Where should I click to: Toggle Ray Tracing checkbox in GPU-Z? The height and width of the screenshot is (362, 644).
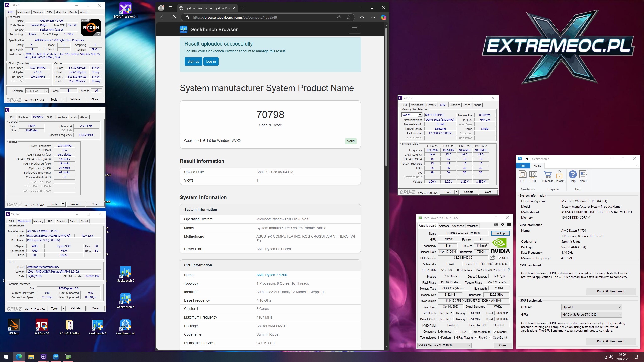coord(456,338)
